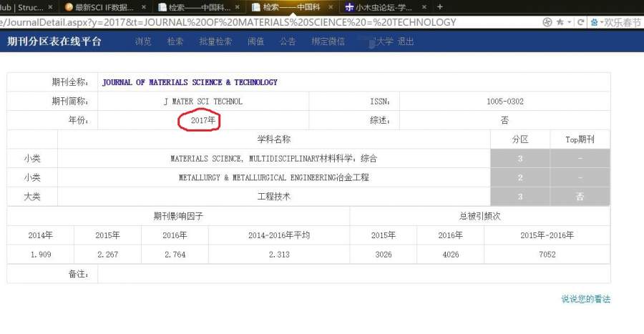Switch to the 最新SCI IF数据 tab
Viewport: 644px width, 334px height.
pos(104,7)
